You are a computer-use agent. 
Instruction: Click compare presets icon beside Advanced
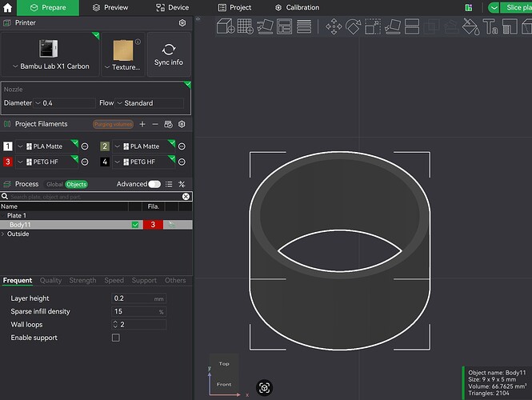(x=182, y=184)
